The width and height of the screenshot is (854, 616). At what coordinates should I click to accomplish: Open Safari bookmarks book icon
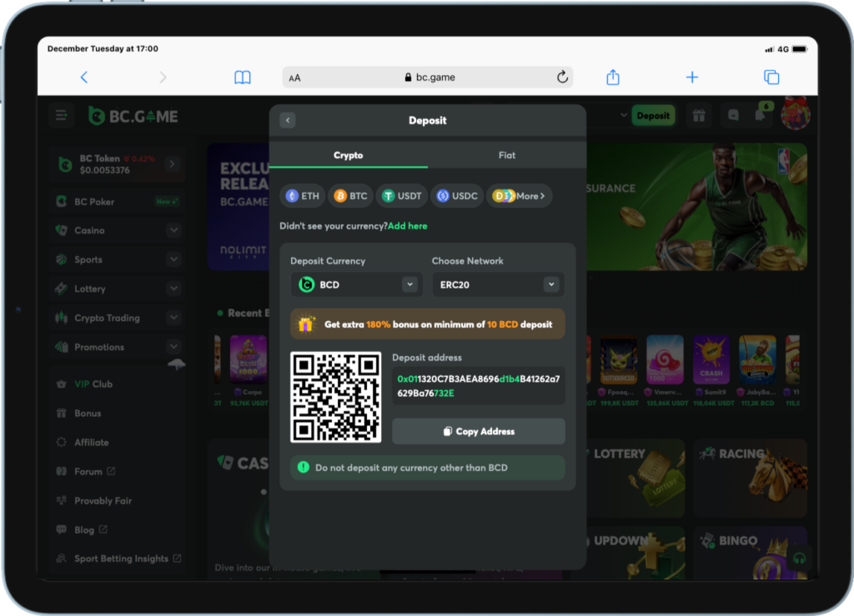point(243,78)
